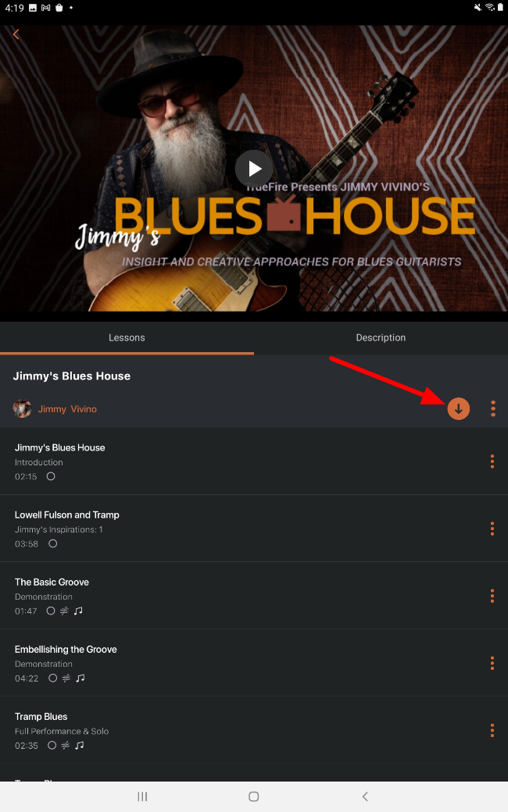Tap tab notation icon on Tramp Blues
This screenshot has height=812, width=508.
[66, 746]
